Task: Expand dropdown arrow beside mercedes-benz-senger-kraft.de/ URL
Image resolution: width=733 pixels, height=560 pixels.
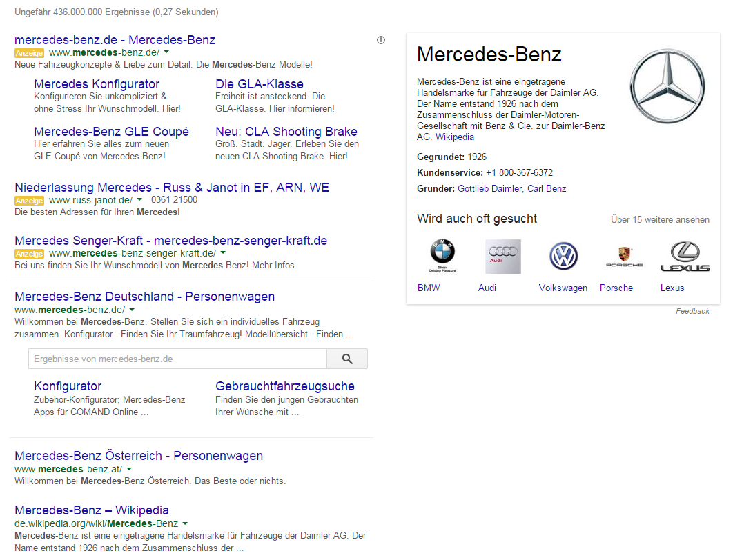Action: pos(223,252)
